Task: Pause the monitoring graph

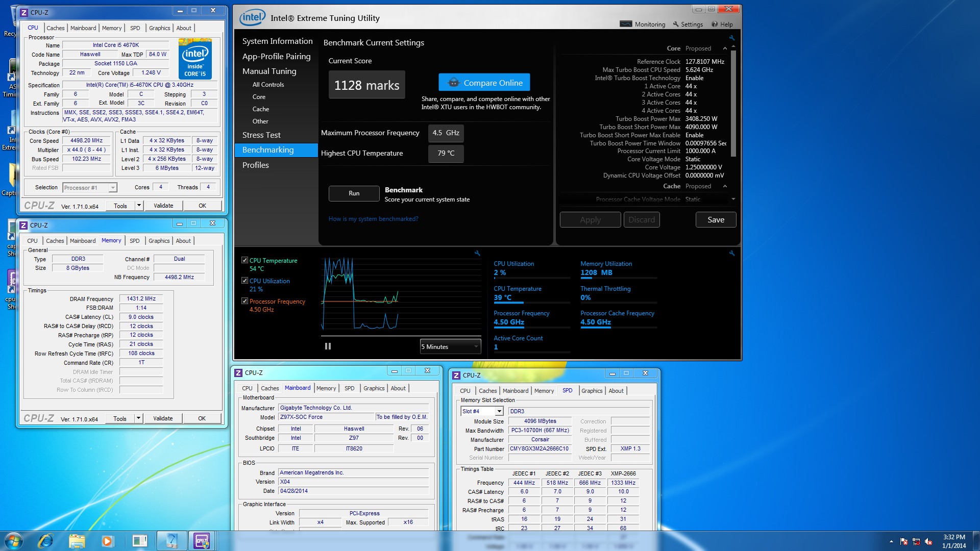Action: pos(328,346)
